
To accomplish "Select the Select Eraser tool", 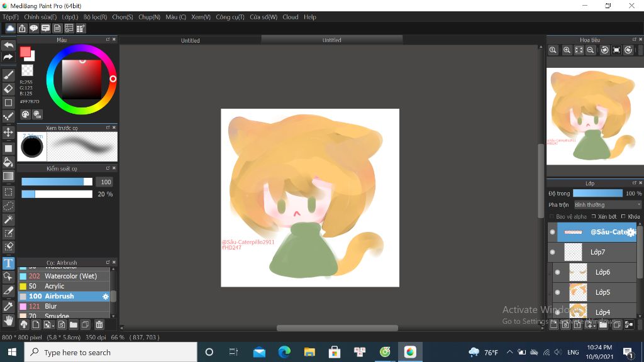I will tap(8, 246).
